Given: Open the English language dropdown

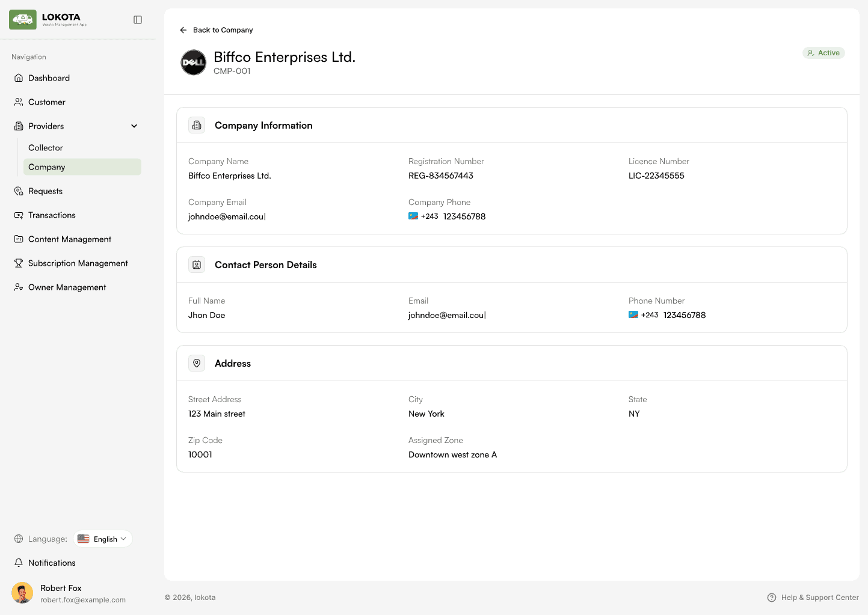Looking at the screenshot, I should [103, 539].
